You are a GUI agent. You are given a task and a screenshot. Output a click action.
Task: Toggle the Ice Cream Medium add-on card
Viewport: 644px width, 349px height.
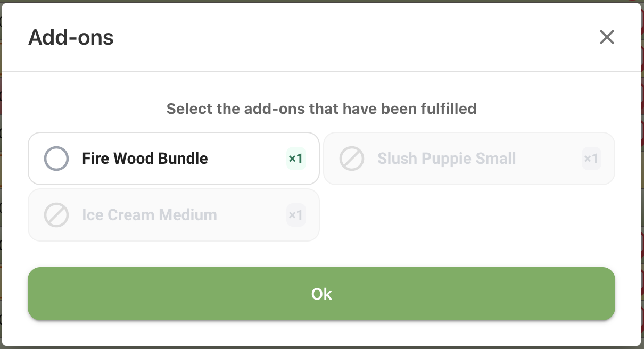174,215
